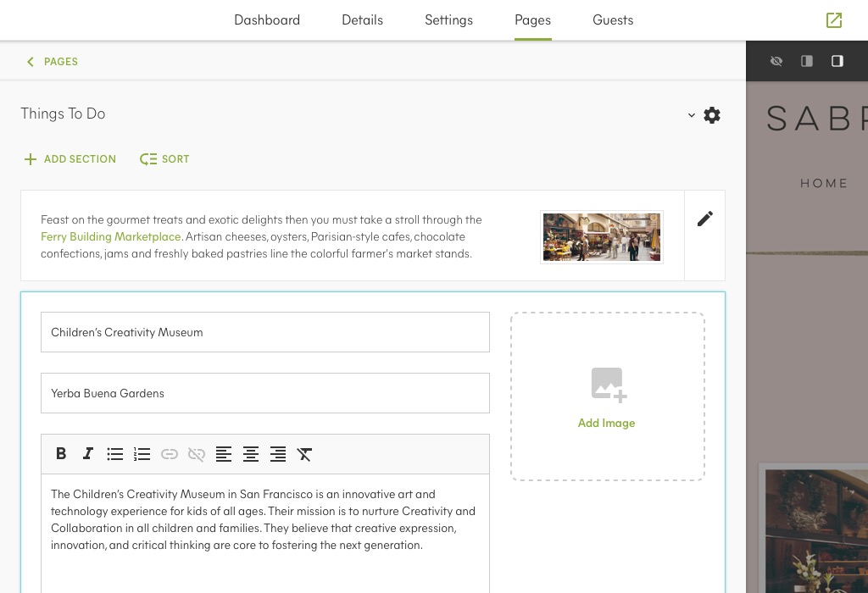This screenshot has height=593, width=868.
Task: Open the Settings tab
Action: coord(449,20)
